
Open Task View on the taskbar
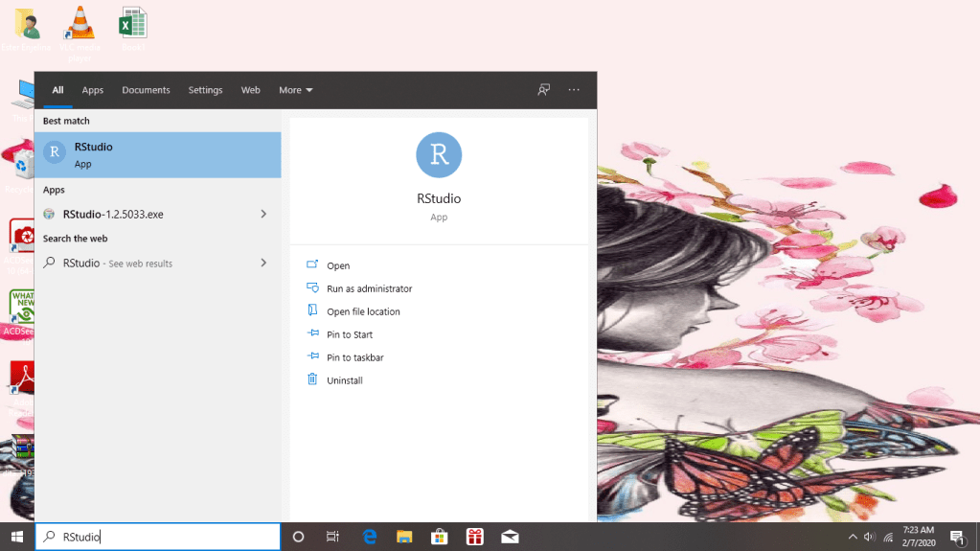coord(332,537)
